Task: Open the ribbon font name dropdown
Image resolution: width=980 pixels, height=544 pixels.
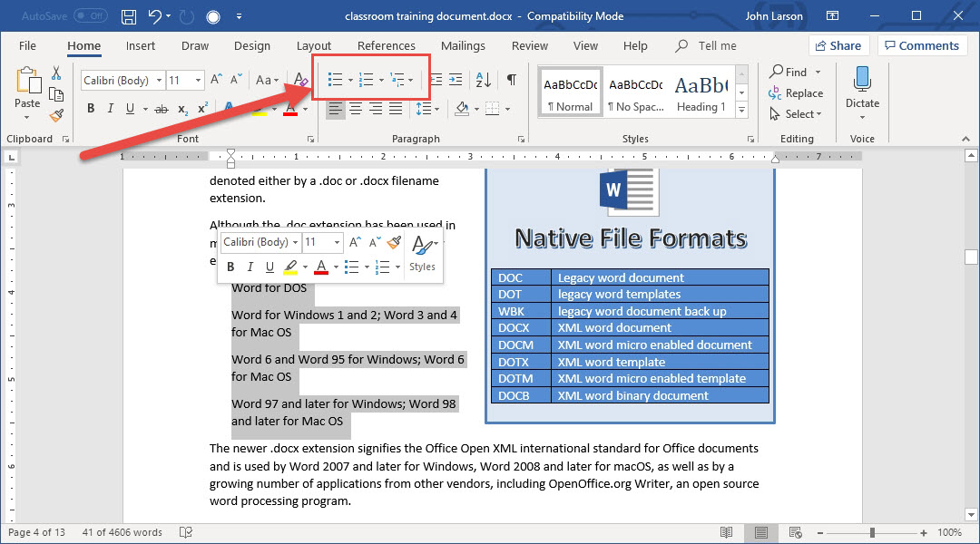Action: tap(159, 81)
